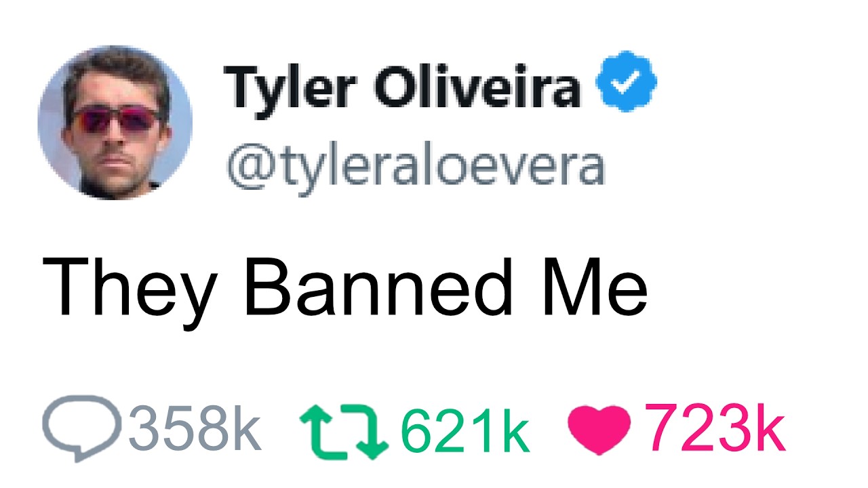Open the @tyleraloevera handle link
Viewport: 868px width, 488px height.
pos(415,169)
